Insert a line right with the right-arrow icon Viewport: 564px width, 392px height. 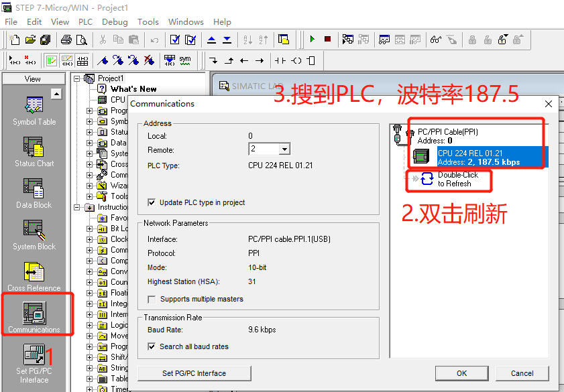pyautogui.click(x=260, y=61)
